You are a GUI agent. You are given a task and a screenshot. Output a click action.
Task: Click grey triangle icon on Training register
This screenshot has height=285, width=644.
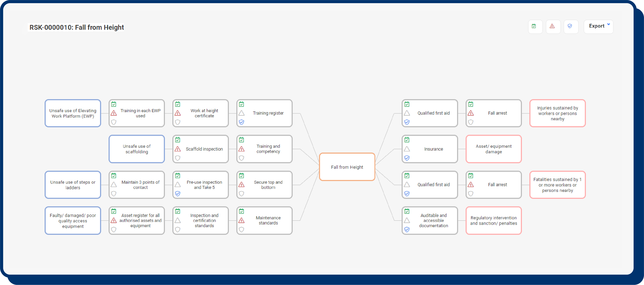241,113
